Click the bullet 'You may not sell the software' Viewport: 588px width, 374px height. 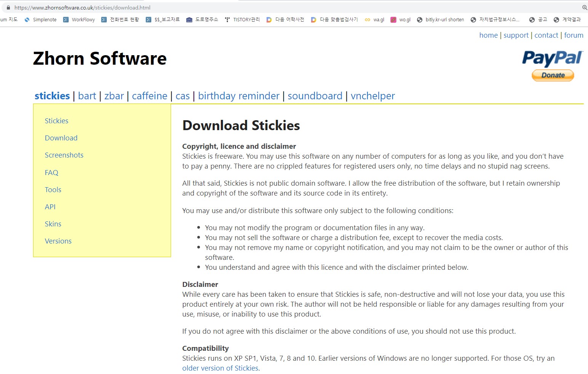coord(354,238)
